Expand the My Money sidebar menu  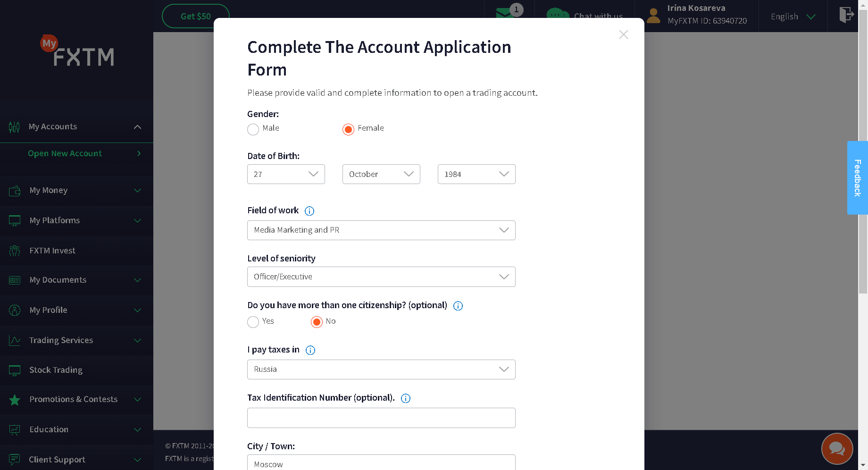pos(75,191)
